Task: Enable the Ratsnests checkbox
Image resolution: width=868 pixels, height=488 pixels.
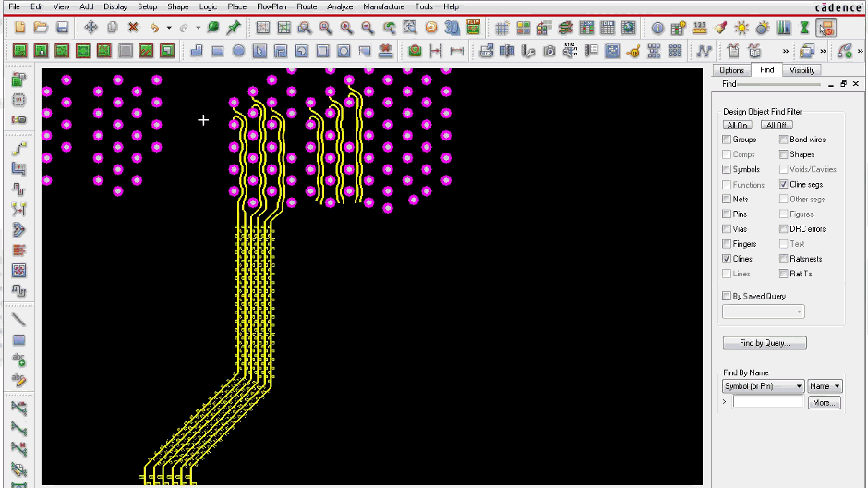Action: (x=783, y=259)
